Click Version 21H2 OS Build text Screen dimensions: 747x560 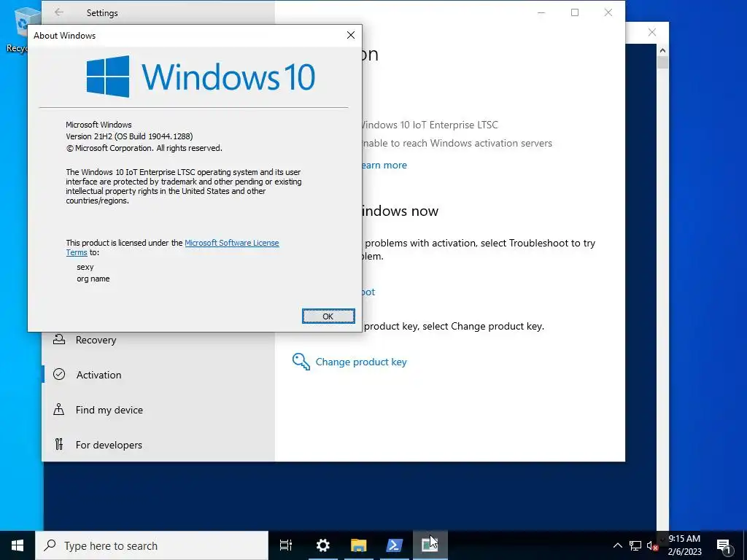(x=129, y=136)
